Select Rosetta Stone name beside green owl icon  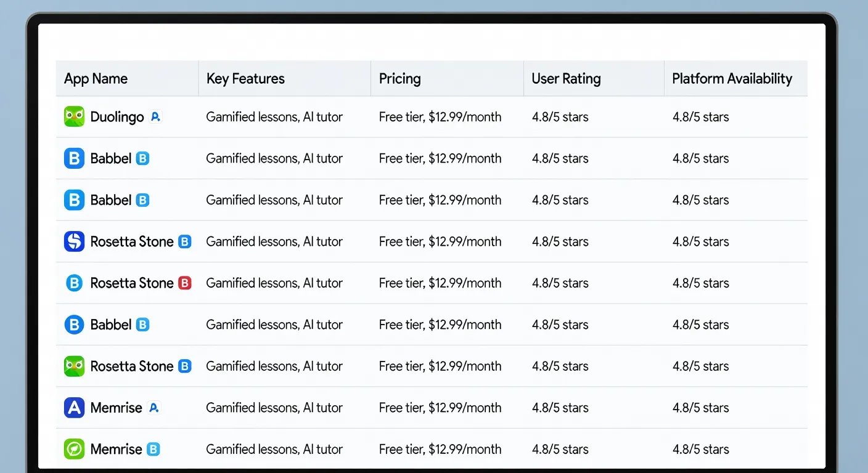(132, 366)
